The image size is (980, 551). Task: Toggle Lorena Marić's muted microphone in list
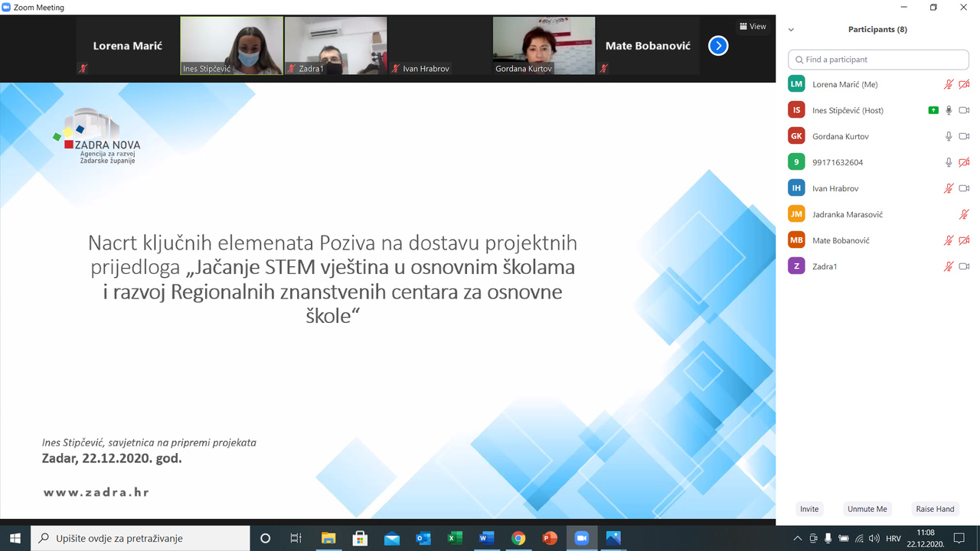pos(949,84)
